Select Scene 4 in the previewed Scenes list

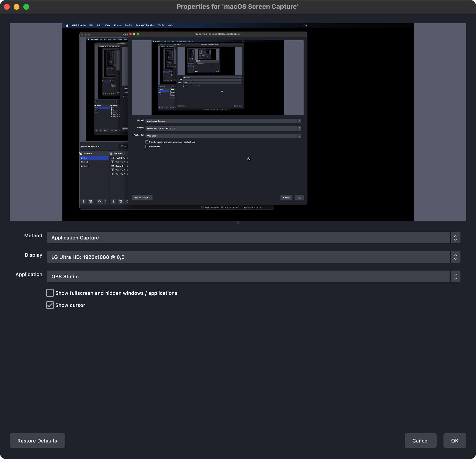coord(85,166)
